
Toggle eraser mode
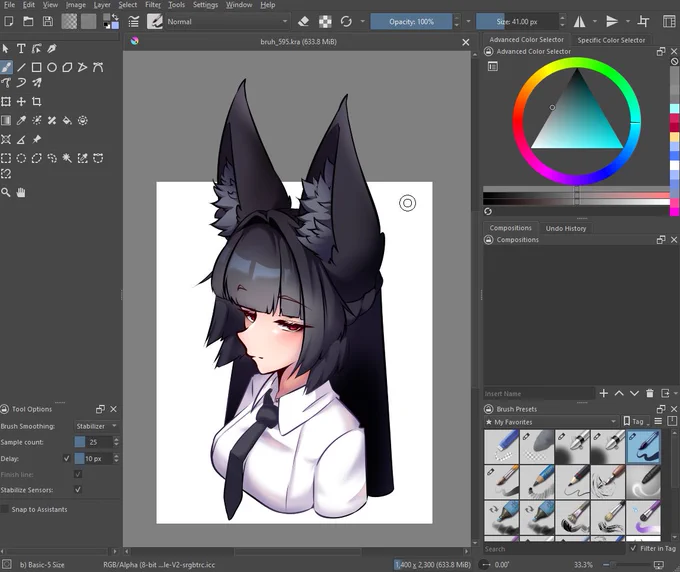click(304, 21)
